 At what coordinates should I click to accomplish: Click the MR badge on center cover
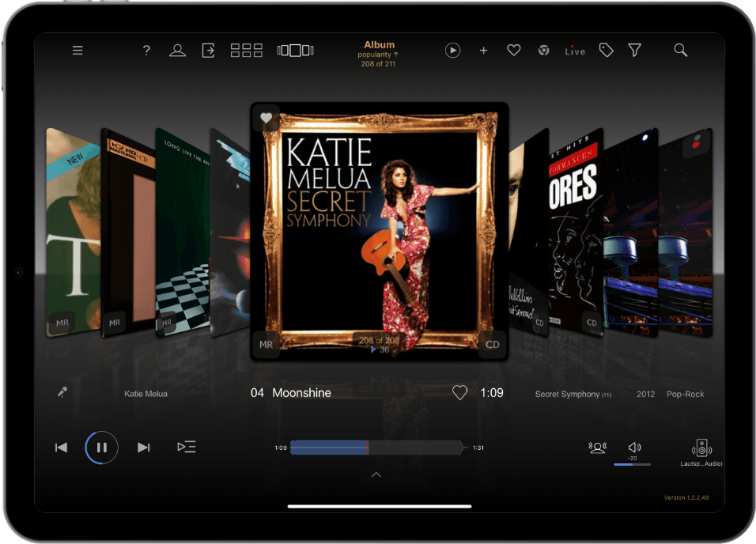pyautogui.click(x=266, y=345)
